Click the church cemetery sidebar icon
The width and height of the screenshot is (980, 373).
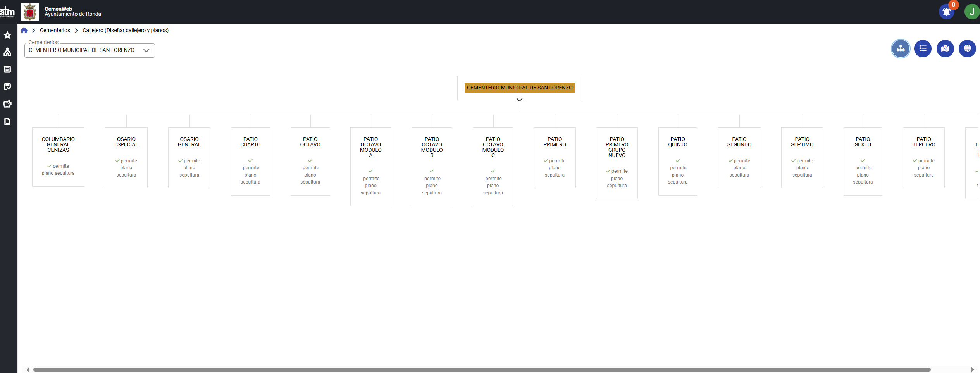(x=7, y=52)
